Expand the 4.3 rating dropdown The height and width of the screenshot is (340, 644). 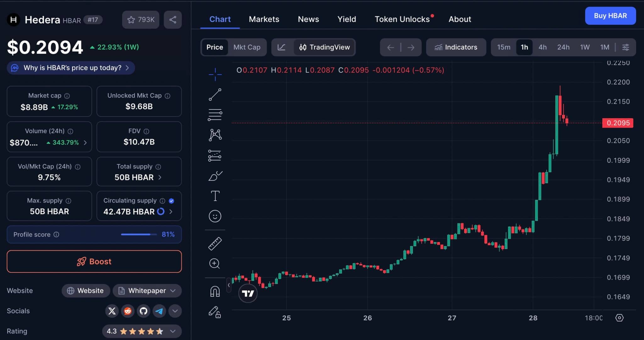pyautogui.click(x=173, y=331)
